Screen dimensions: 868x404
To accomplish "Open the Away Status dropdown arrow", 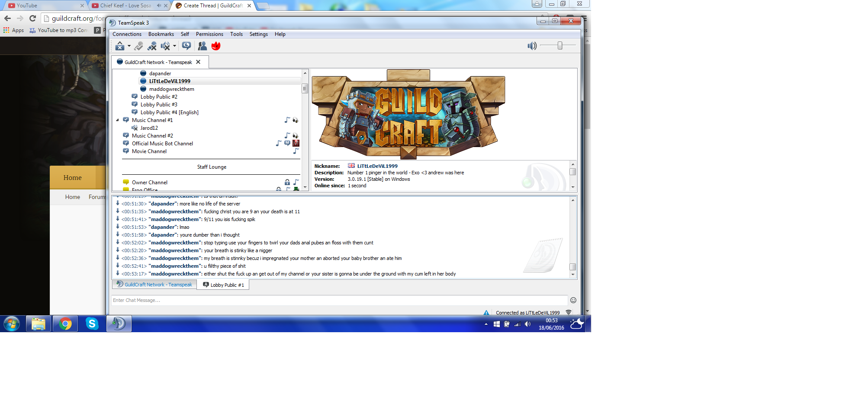I will (x=129, y=46).
